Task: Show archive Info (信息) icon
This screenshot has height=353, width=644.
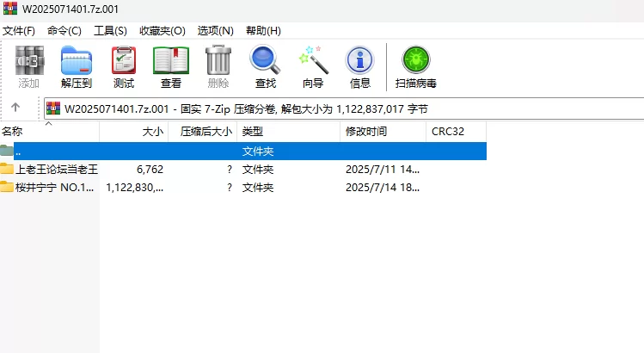Action: click(x=359, y=60)
